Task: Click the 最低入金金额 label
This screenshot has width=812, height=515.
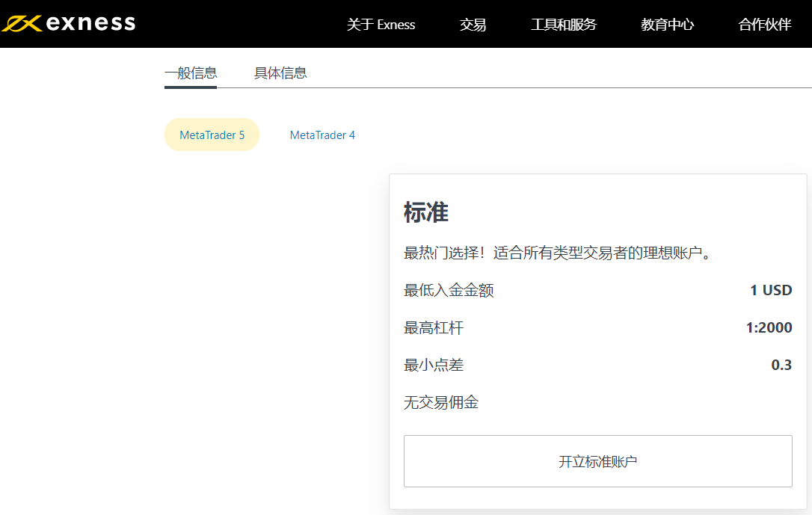Action: tap(449, 290)
